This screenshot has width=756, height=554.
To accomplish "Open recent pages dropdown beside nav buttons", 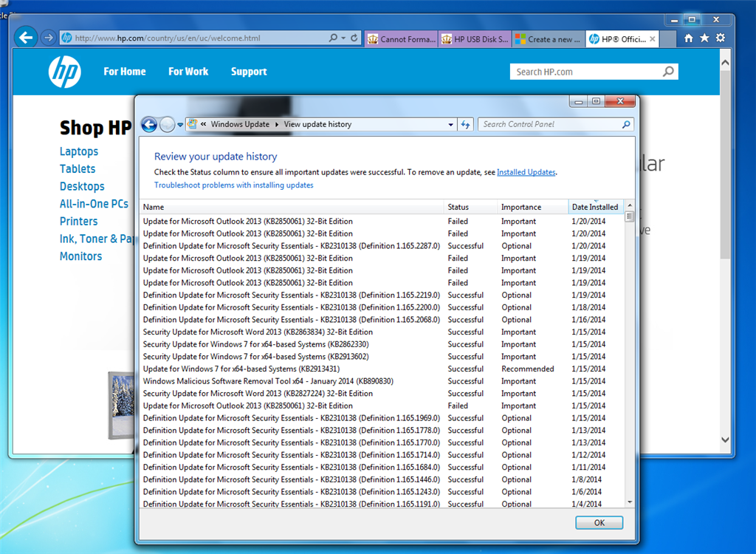I will tap(180, 125).
